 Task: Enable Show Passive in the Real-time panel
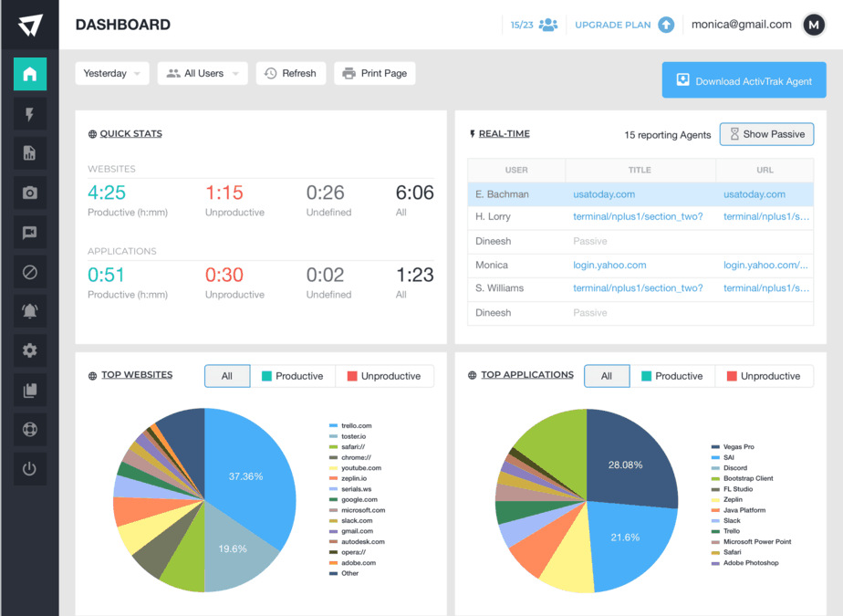[x=765, y=134]
